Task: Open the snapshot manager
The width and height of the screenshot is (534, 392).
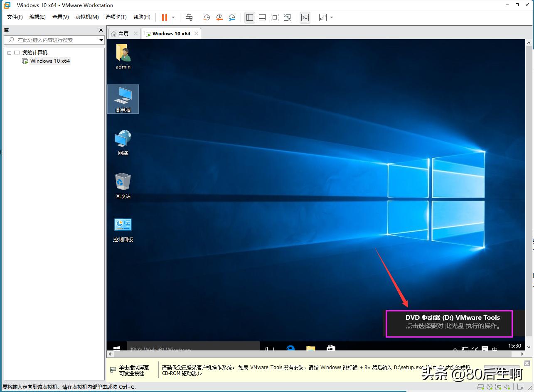Action: point(232,17)
